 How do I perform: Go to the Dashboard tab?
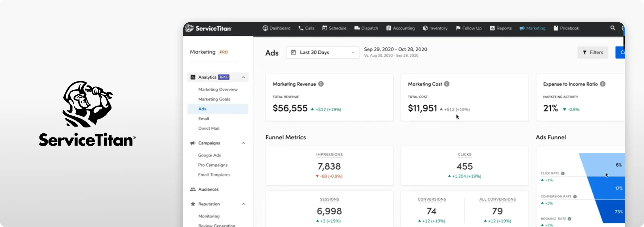276,28
